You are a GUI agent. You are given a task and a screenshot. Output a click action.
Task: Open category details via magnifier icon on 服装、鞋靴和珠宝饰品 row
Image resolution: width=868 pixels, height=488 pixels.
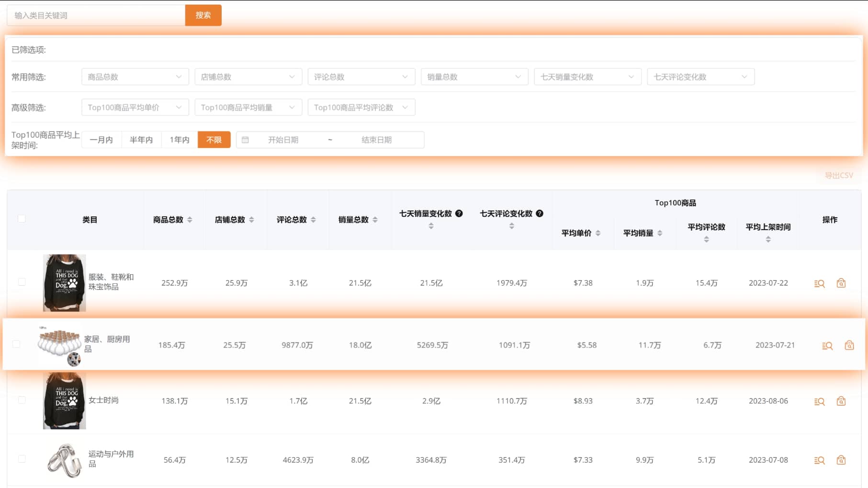(x=819, y=283)
